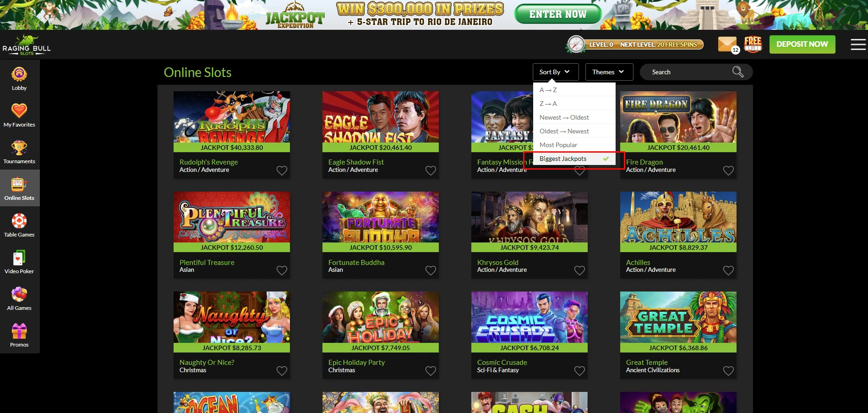Click 'JACKPOT $40,333.80' label
Image resolution: width=868 pixels, height=413 pixels.
click(232, 147)
